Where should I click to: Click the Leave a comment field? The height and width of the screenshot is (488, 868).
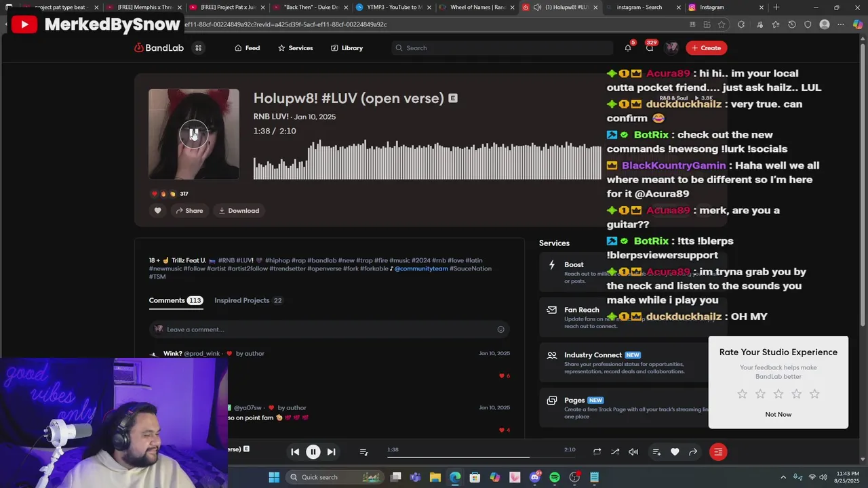point(329,329)
